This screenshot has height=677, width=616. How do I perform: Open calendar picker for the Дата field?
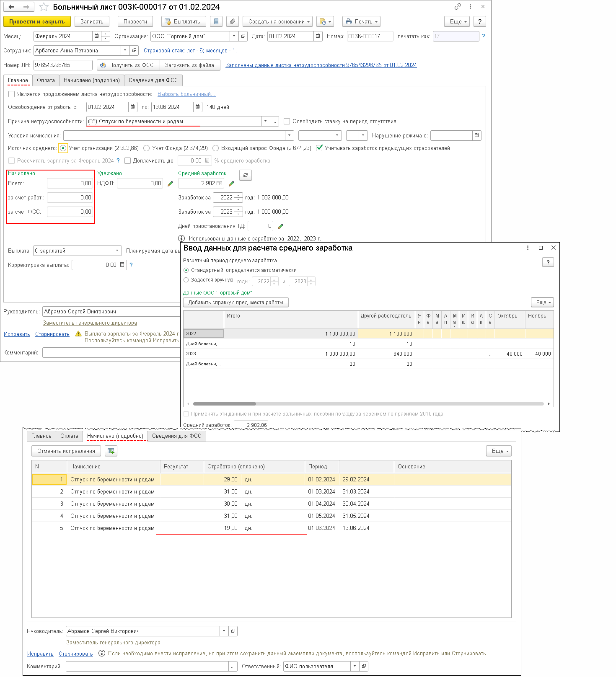coord(318,36)
